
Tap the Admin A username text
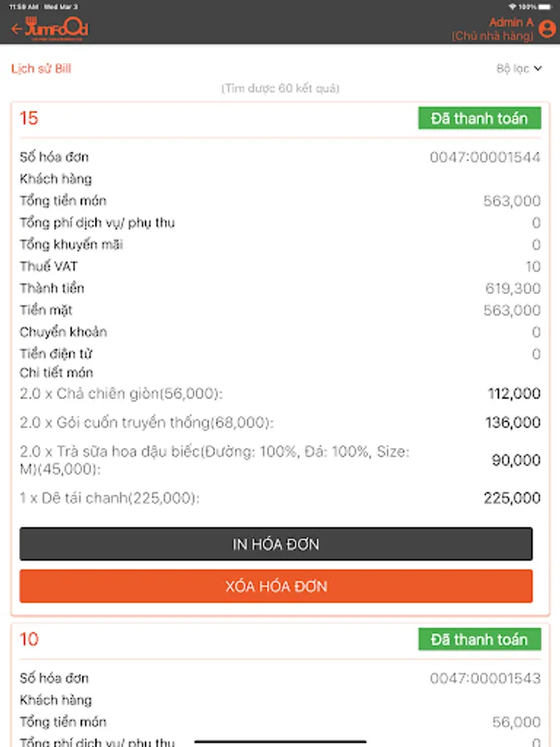(x=511, y=22)
